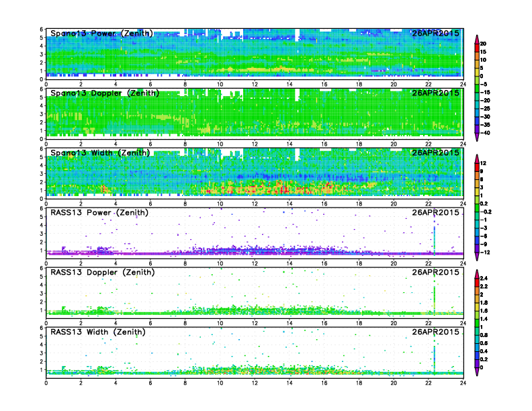The image size is (532, 411).
Task: Click hour tick '18' under the RASS13 Width panel
Action: coord(359,383)
